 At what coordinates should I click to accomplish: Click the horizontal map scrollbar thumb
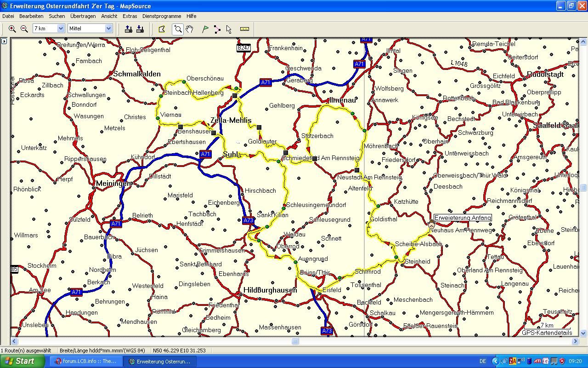pyautogui.click(x=295, y=341)
